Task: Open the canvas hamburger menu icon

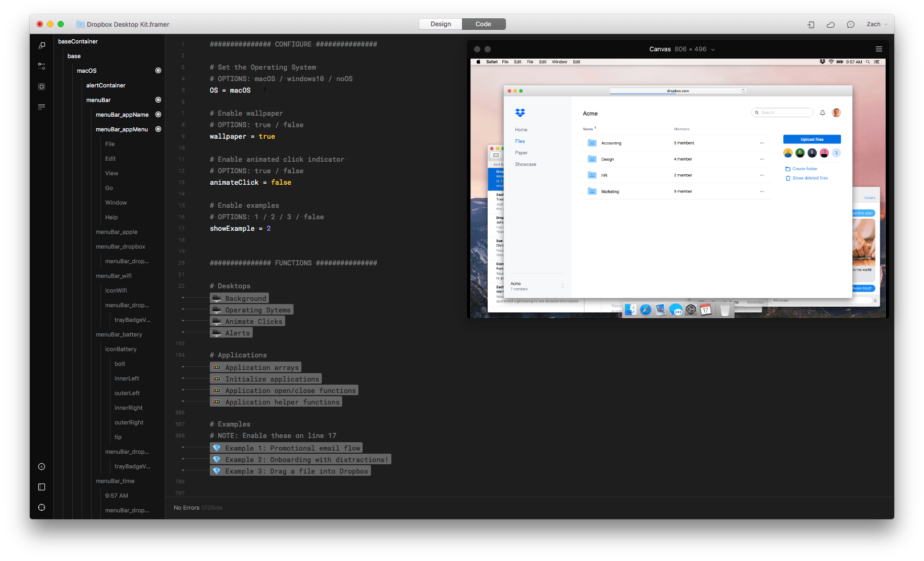Action: (x=879, y=49)
